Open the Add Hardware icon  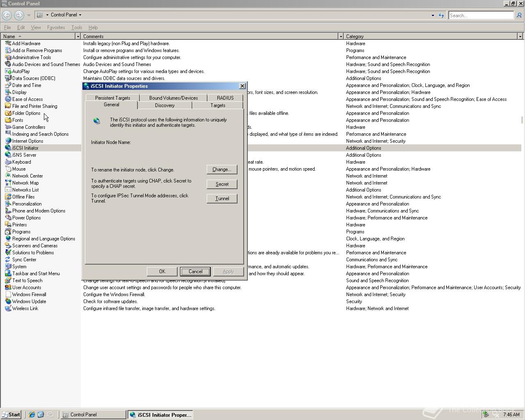click(8, 43)
